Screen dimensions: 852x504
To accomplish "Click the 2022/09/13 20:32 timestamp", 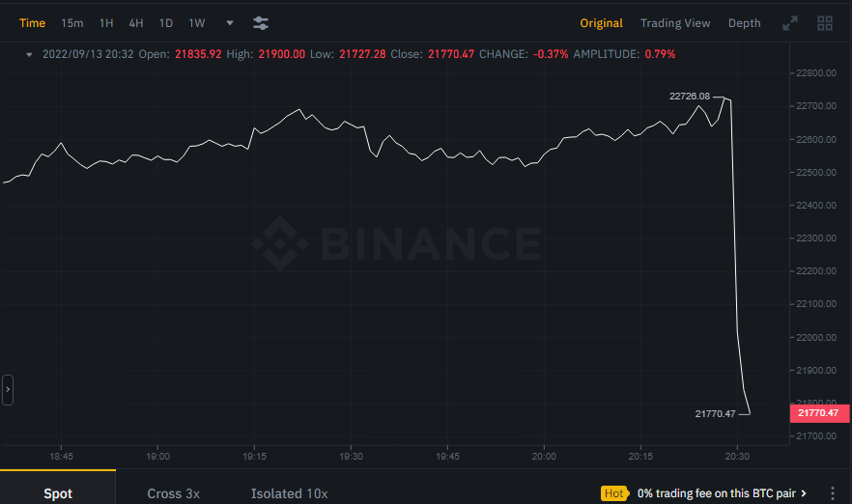I will coord(88,54).
